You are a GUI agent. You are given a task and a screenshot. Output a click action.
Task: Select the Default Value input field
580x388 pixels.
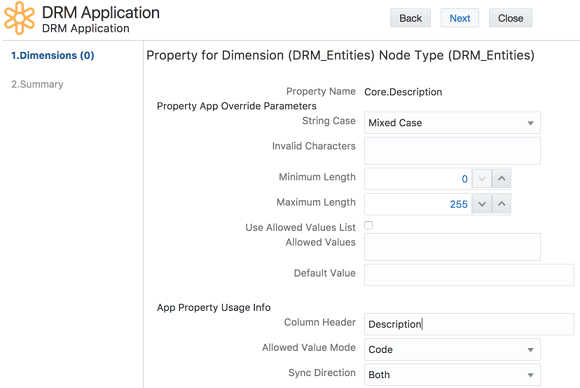[469, 275]
